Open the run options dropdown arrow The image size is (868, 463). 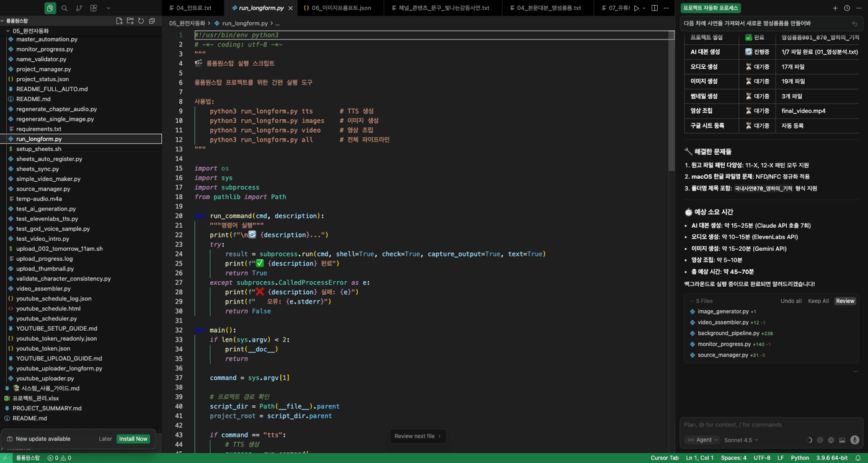tap(644, 8)
